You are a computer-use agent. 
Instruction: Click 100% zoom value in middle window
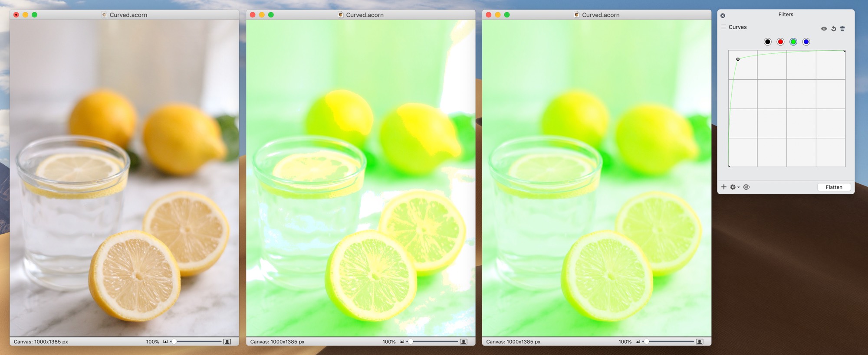pos(389,342)
